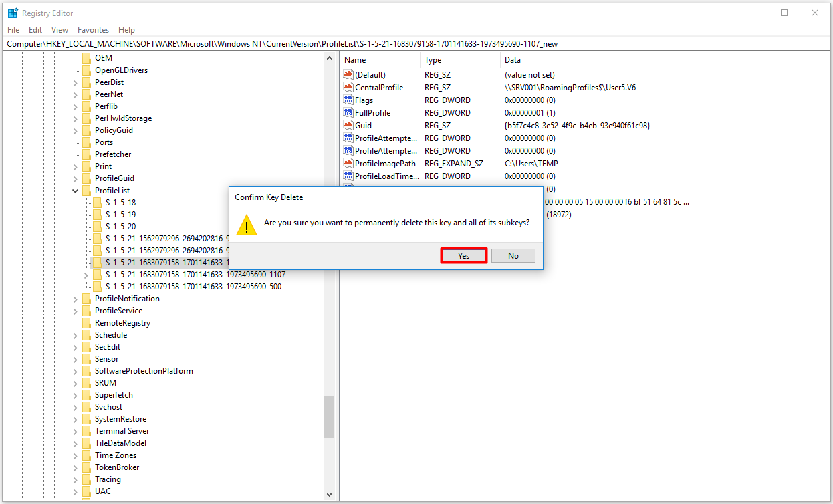Click the Name column header
Image resolution: width=833 pixels, height=504 pixels.
point(380,60)
